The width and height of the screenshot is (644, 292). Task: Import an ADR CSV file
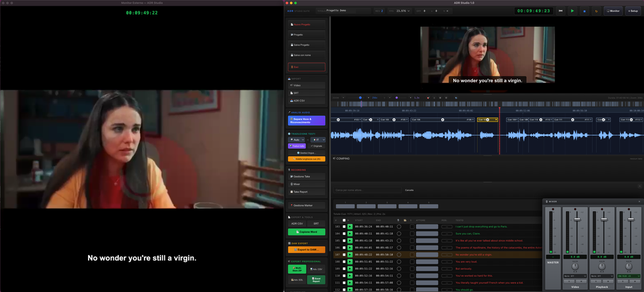coord(307,101)
